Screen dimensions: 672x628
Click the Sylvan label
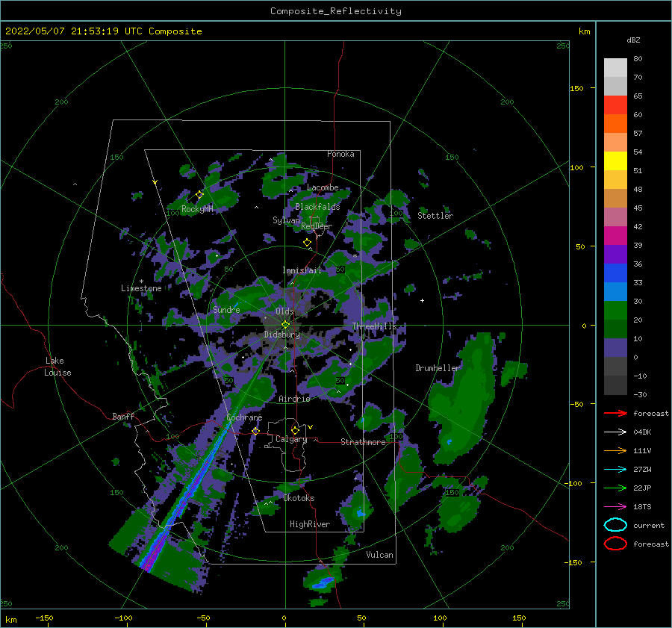[286, 220]
